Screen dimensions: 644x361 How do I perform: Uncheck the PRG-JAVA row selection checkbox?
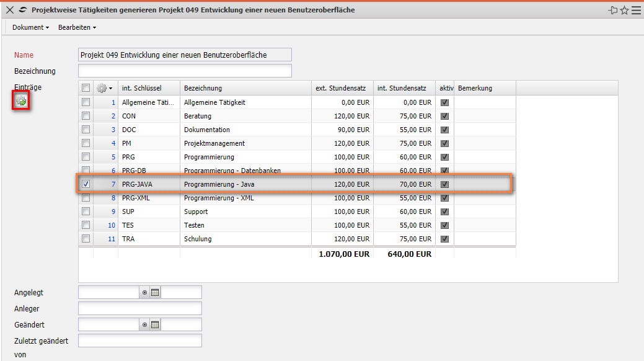tap(86, 184)
